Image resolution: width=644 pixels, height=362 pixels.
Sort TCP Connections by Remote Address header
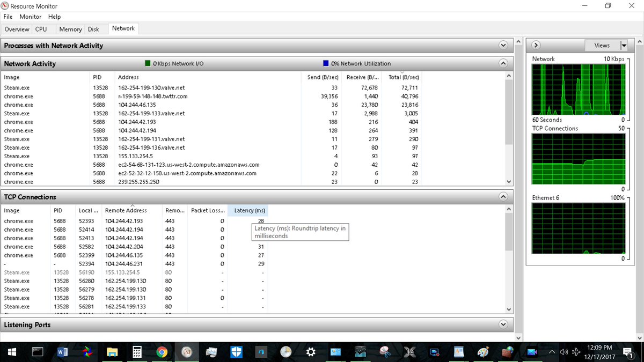132,210
